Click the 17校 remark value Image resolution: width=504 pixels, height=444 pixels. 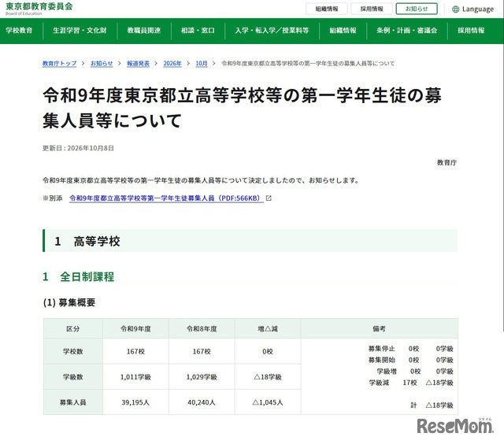pos(409,383)
